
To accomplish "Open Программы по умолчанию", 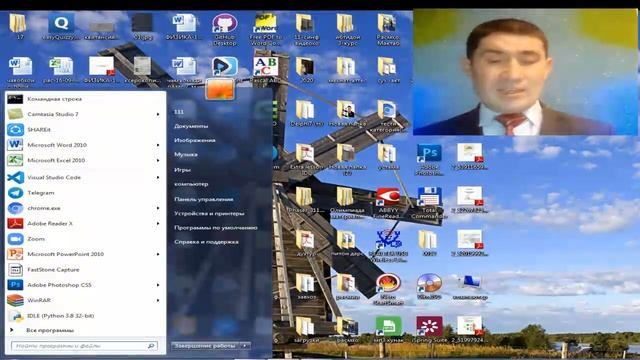I will [216, 228].
